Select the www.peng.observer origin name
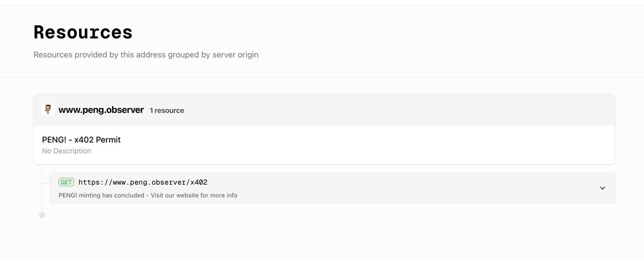644x260 pixels. 101,110
